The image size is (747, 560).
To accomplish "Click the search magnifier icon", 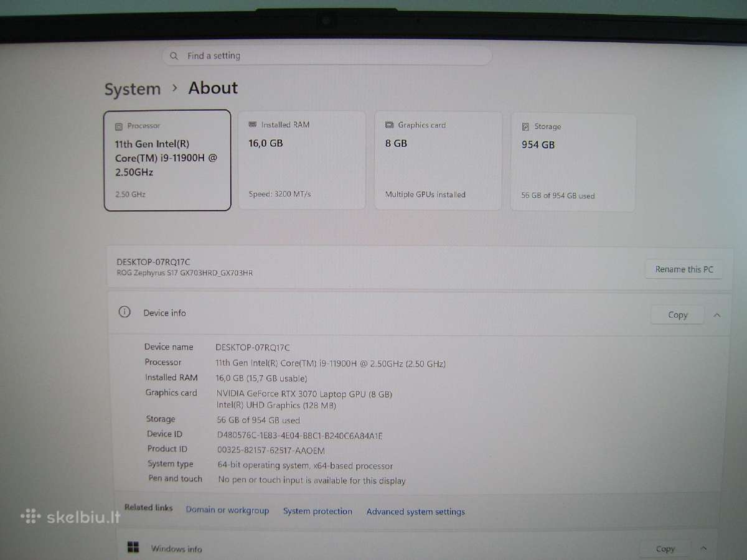I will pos(174,56).
